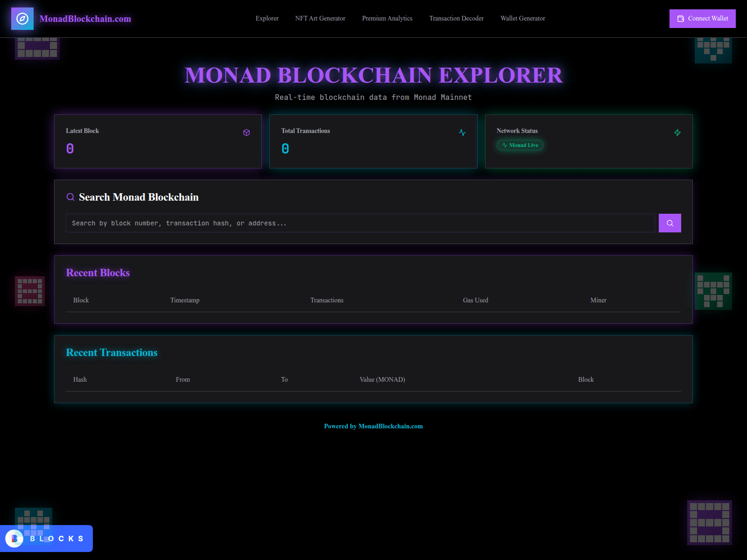Click the Total Transactions value 0

click(285, 148)
